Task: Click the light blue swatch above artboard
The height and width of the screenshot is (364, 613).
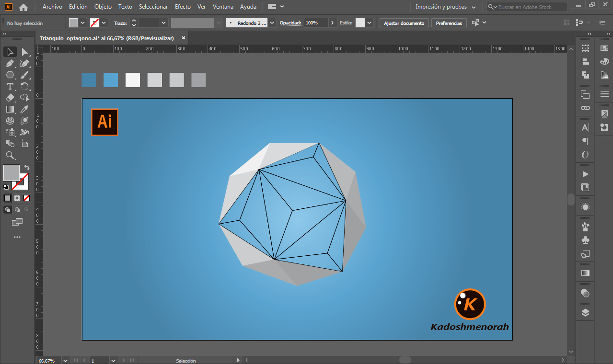Action: click(111, 80)
